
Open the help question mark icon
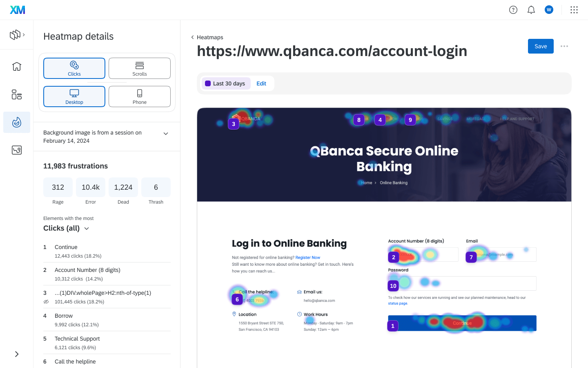pos(513,10)
